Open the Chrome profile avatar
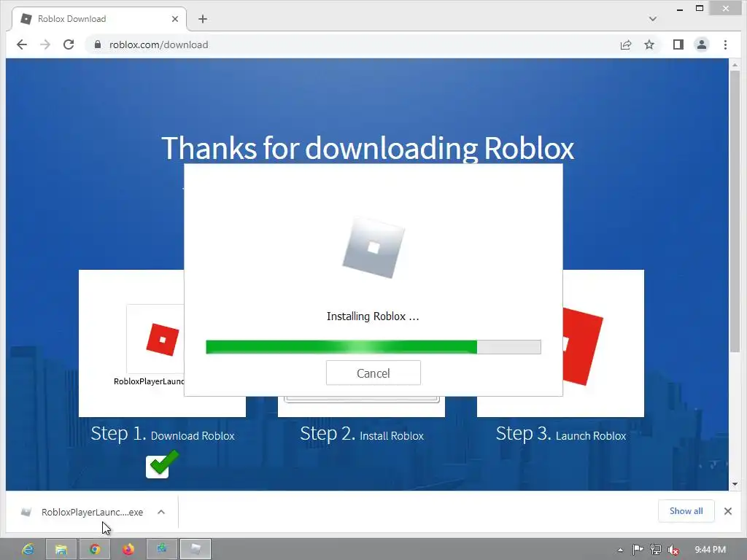The height and width of the screenshot is (560, 747). click(701, 44)
